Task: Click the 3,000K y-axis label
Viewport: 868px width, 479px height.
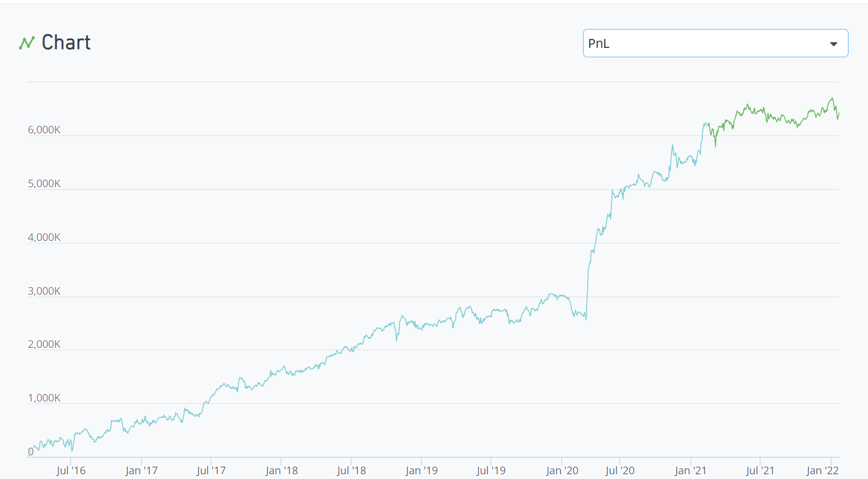Action: tap(44, 291)
